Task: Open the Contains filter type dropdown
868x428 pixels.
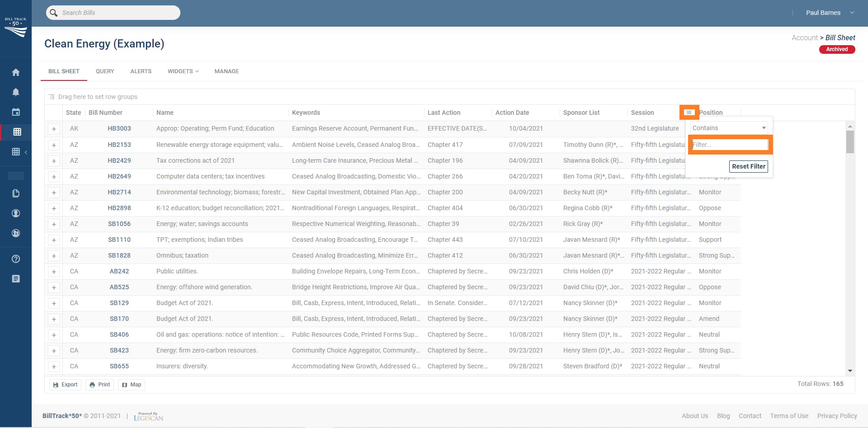Action: (729, 128)
